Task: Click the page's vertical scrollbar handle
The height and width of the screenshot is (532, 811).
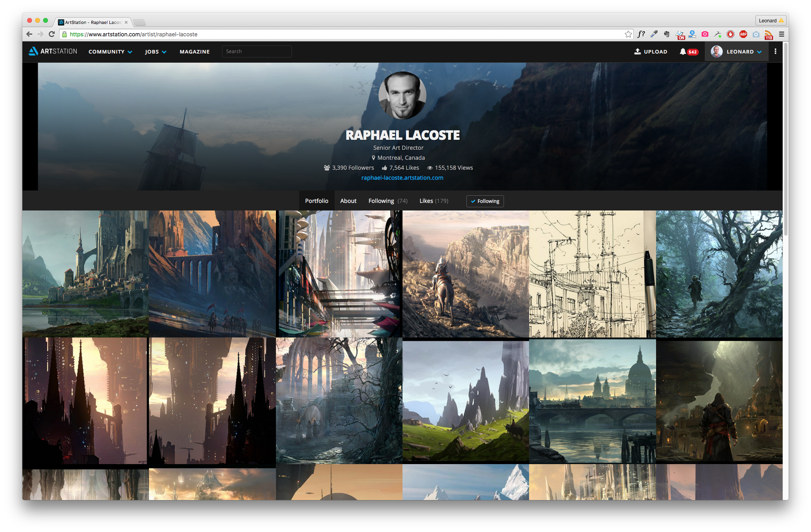Action: 785,140
